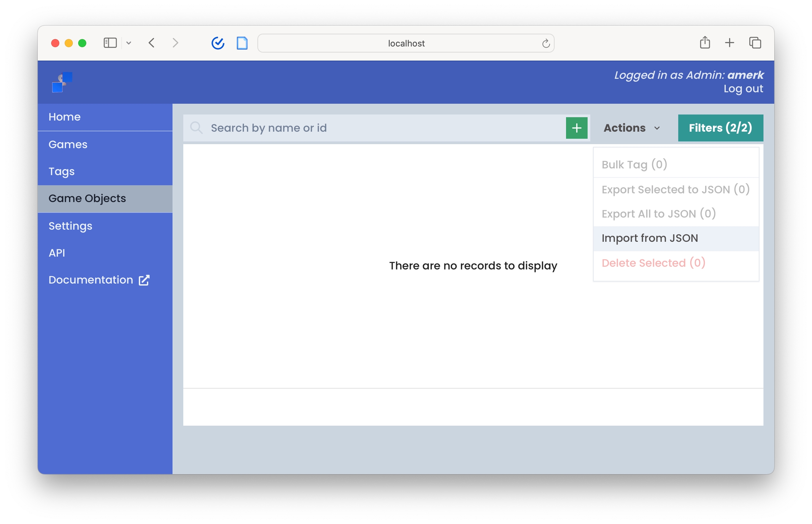Screen dimensions: 812x524
Task: Focus the Search by name or id field
Action: pyautogui.click(x=386, y=128)
